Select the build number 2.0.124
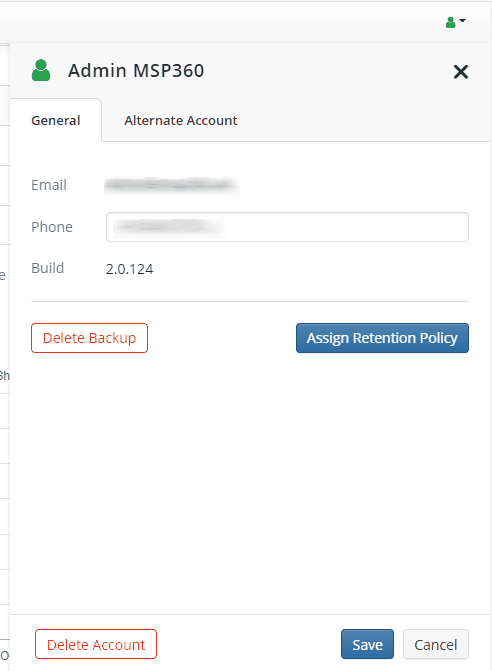This screenshot has height=671, width=492. 130,269
